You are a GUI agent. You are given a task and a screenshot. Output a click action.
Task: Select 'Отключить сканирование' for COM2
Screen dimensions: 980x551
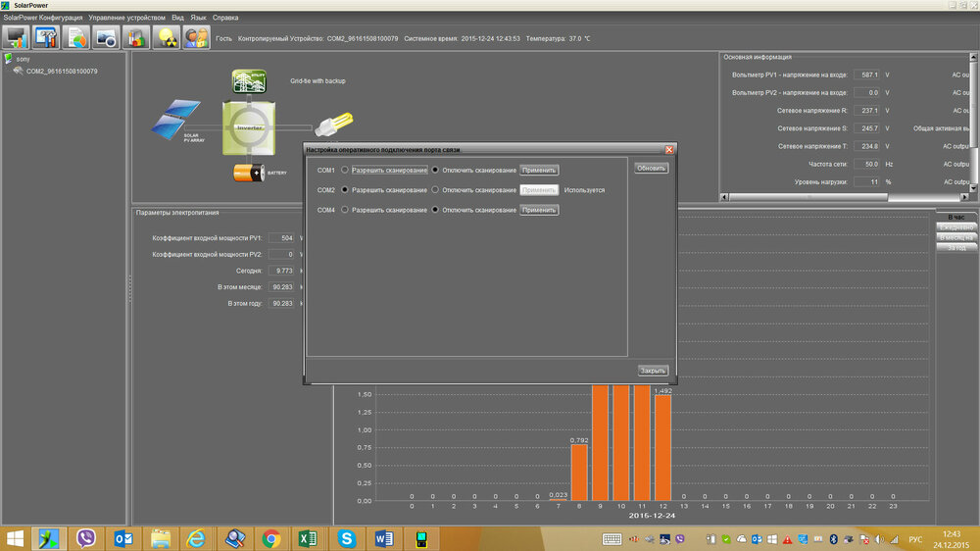tap(435, 190)
